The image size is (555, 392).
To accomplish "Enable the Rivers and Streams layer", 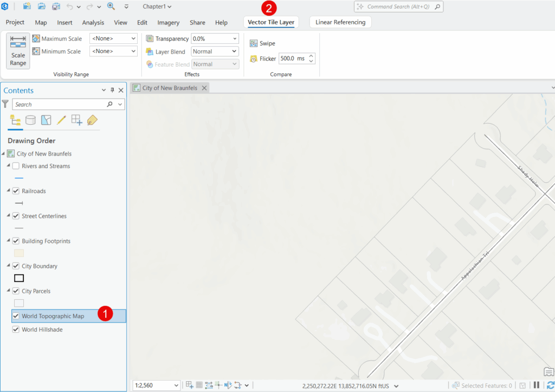I will pos(16,166).
